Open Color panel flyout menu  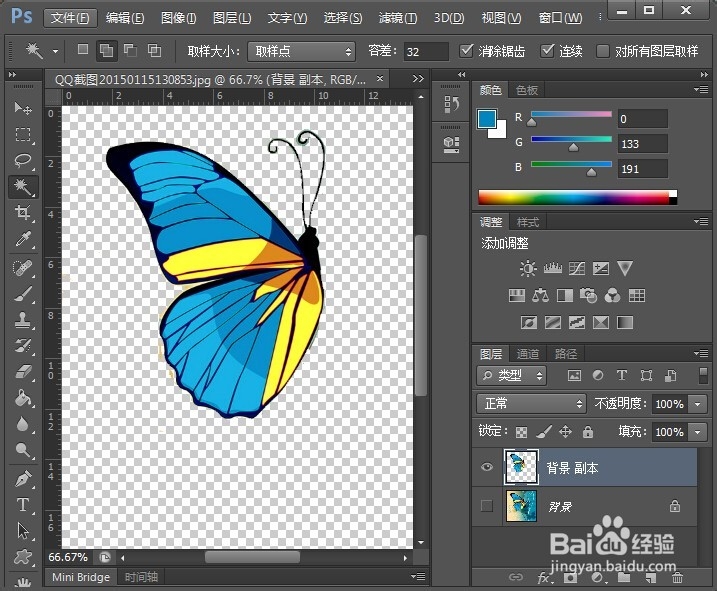(701, 89)
